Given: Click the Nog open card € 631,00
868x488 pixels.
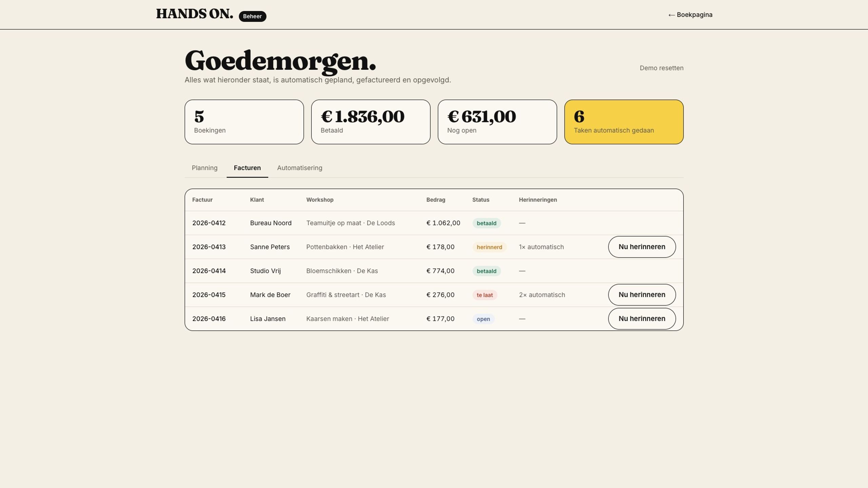Looking at the screenshot, I should click(497, 122).
